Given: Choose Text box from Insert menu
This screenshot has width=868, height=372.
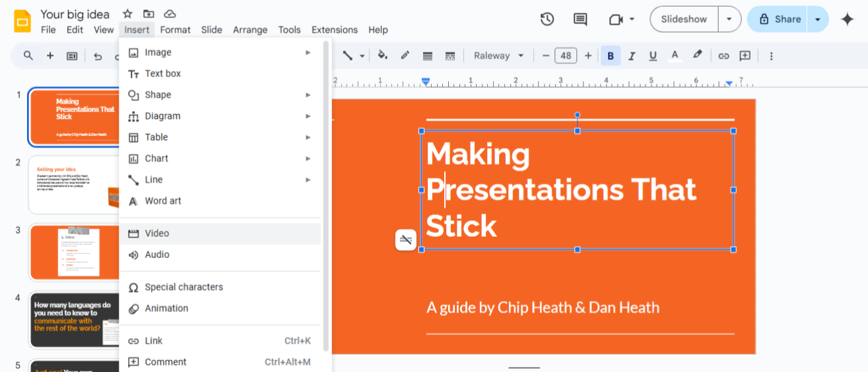Looking at the screenshot, I should point(220,74).
